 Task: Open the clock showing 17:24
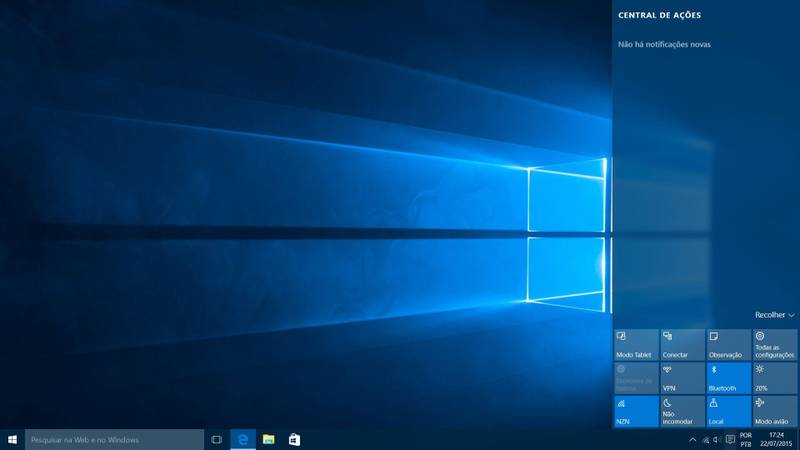776,440
